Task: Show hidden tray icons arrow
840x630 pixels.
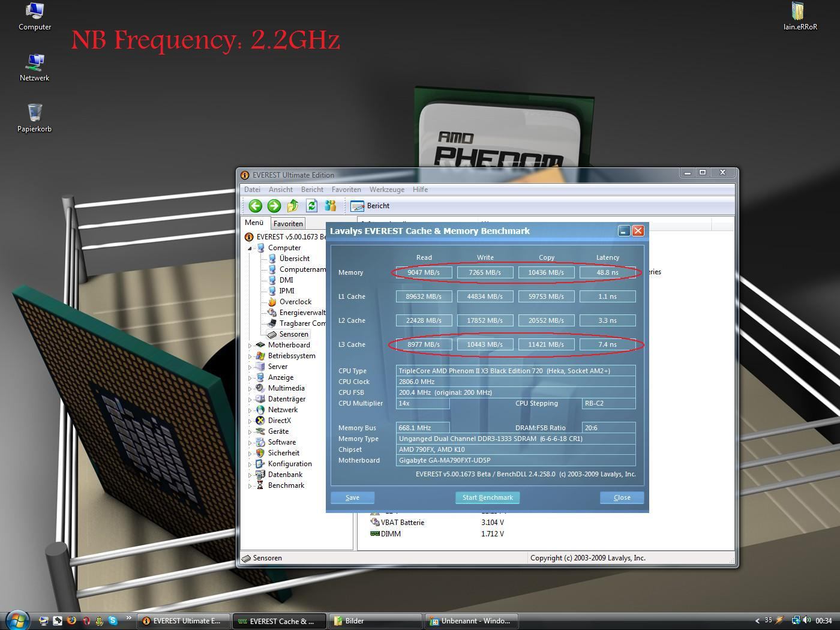Action: (x=757, y=621)
